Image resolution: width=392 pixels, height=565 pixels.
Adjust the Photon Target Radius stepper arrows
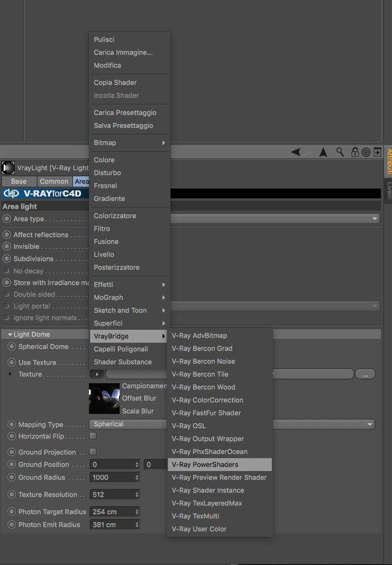pos(137,512)
